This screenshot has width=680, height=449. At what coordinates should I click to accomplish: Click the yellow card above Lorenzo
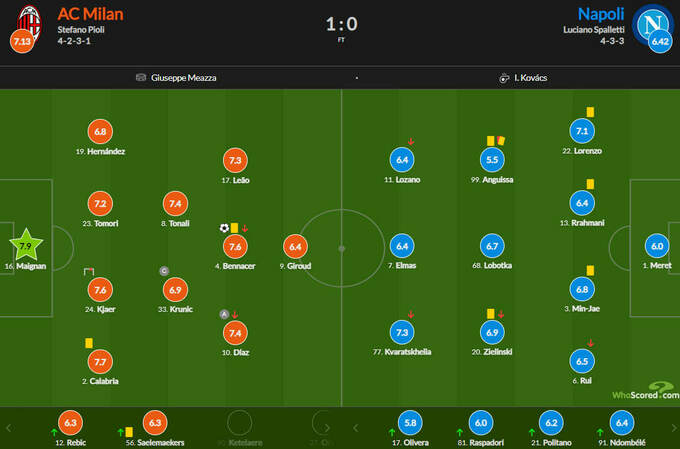(591, 112)
